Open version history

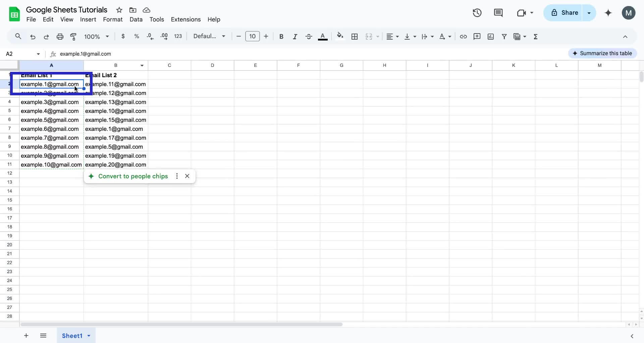click(477, 13)
